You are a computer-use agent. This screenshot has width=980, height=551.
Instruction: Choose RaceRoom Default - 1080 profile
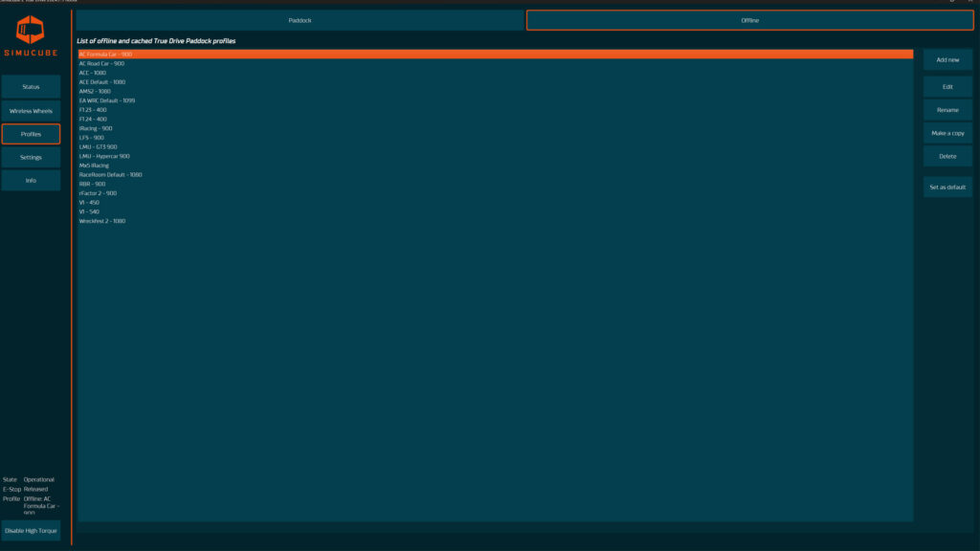point(110,175)
